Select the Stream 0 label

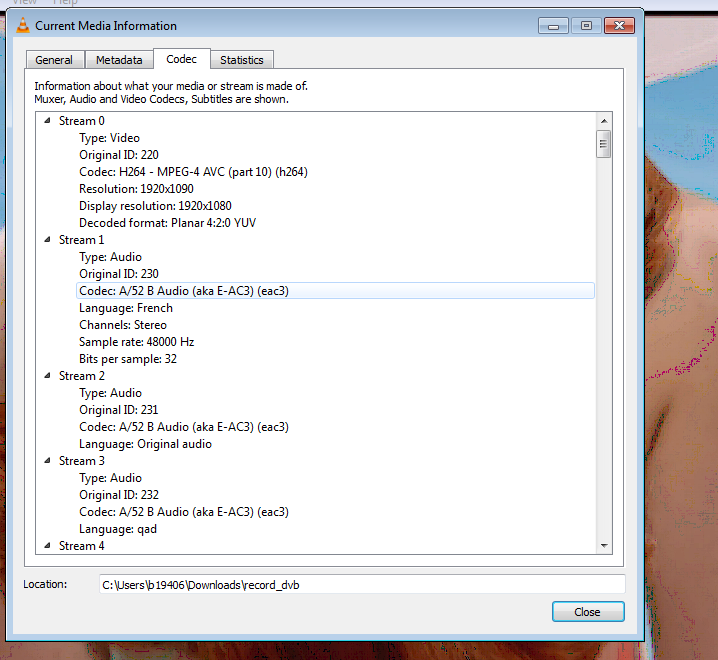(x=82, y=121)
